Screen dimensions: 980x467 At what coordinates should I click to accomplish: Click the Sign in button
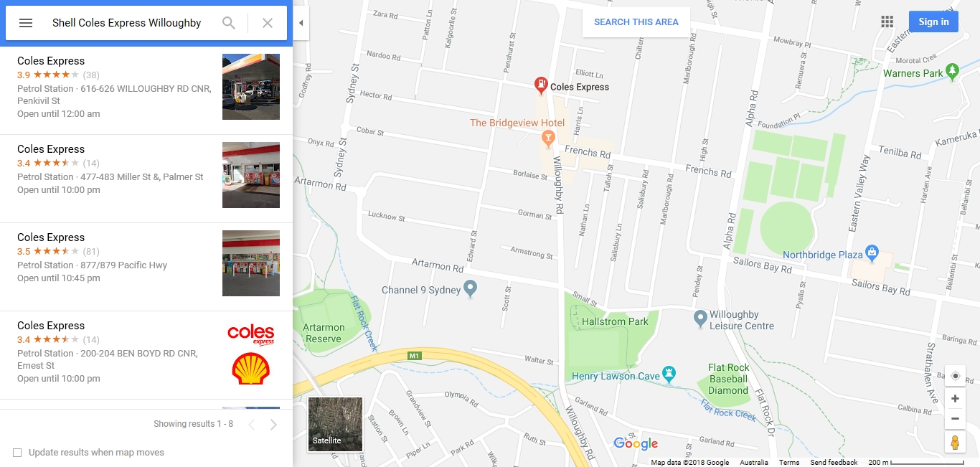[x=933, y=22]
